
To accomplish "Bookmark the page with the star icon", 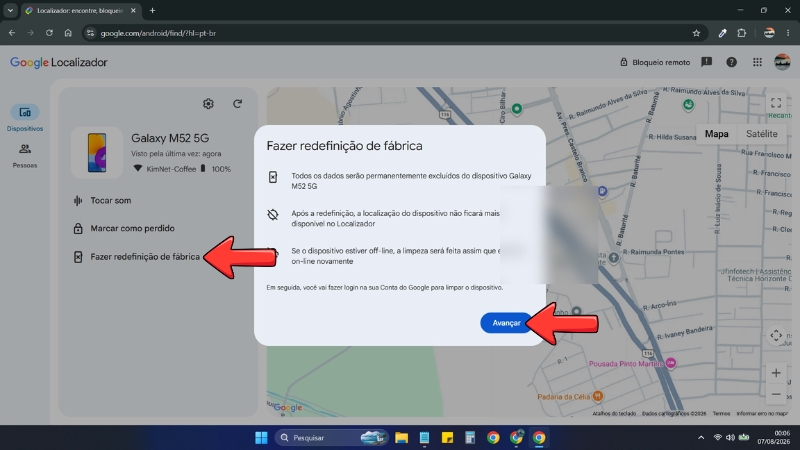I will pos(696,33).
